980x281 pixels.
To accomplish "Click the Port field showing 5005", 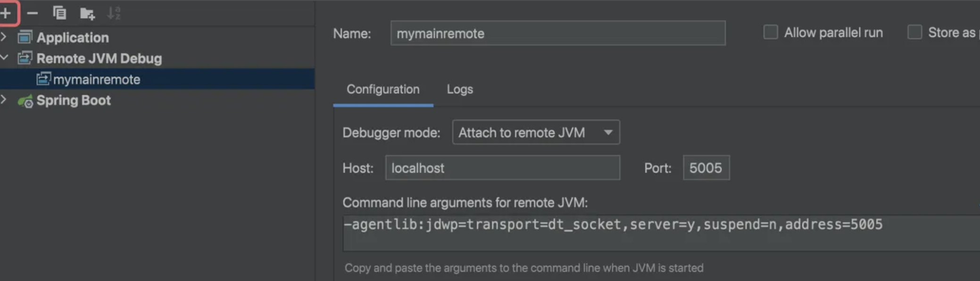I will coord(706,168).
